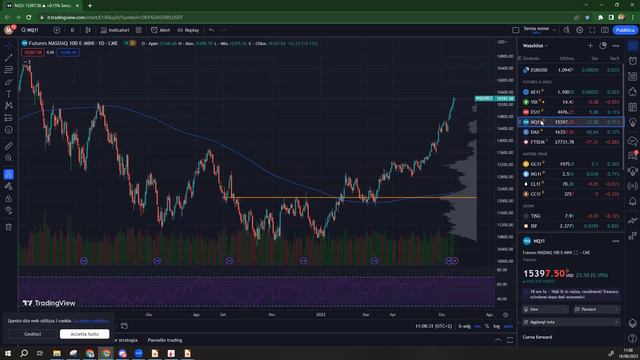Create an Alert from top toolbar
Viewport: 640px width, 360px height.
click(161, 30)
